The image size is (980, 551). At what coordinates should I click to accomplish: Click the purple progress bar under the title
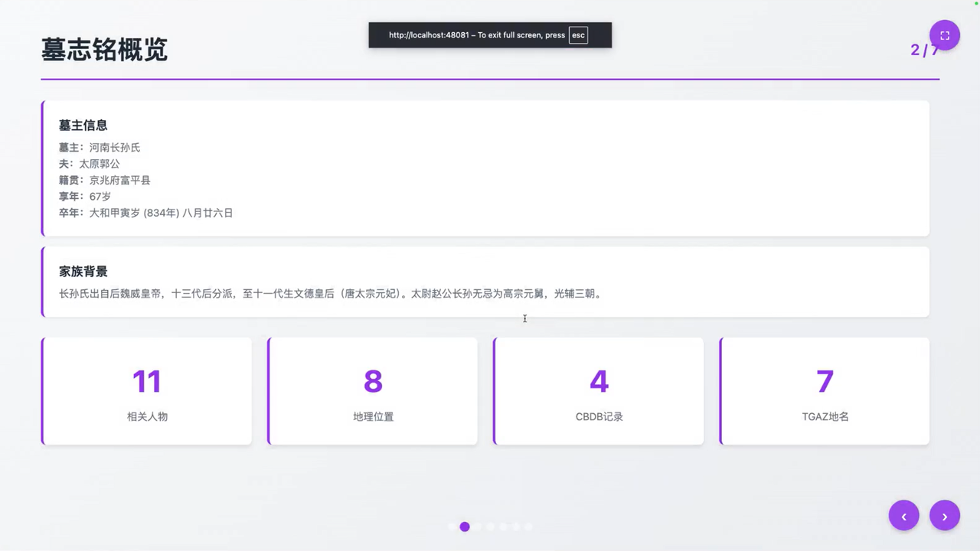coord(490,77)
